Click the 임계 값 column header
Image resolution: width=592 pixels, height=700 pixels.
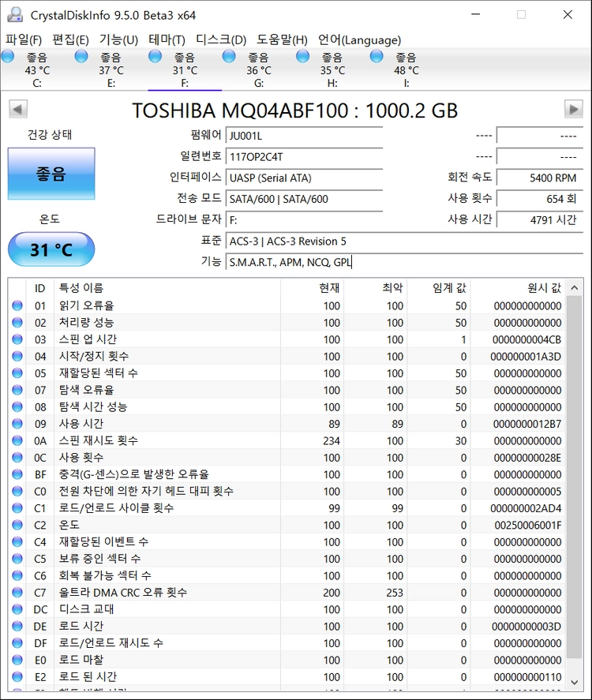click(438, 288)
